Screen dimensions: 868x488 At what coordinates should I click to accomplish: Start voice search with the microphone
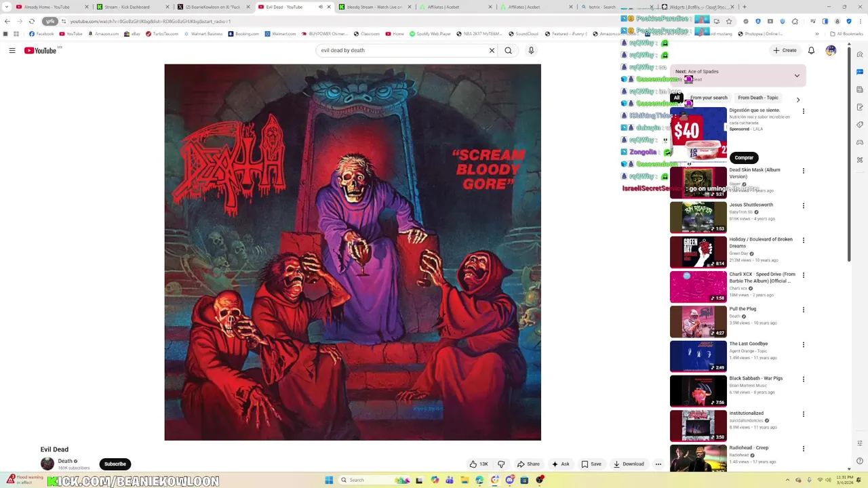point(531,50)
